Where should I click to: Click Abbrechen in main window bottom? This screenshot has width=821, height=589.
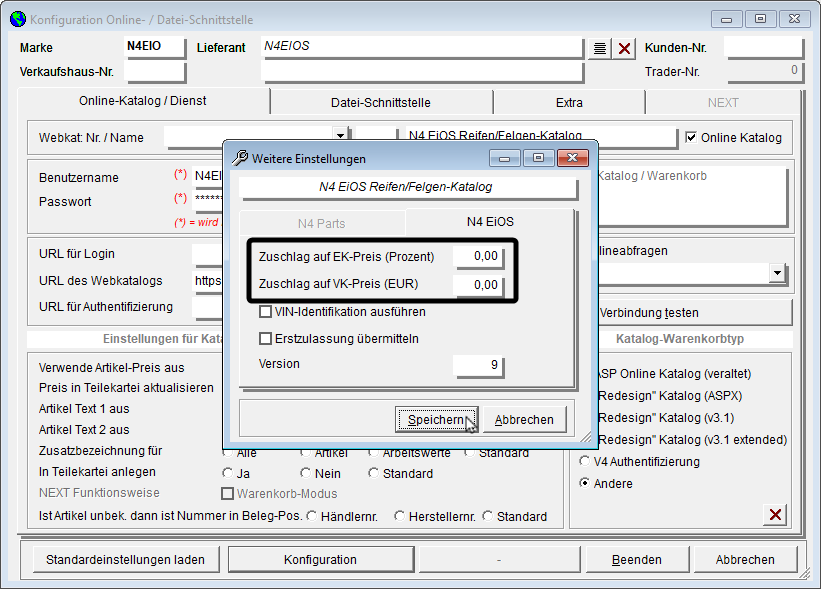(x=745, y=560)
